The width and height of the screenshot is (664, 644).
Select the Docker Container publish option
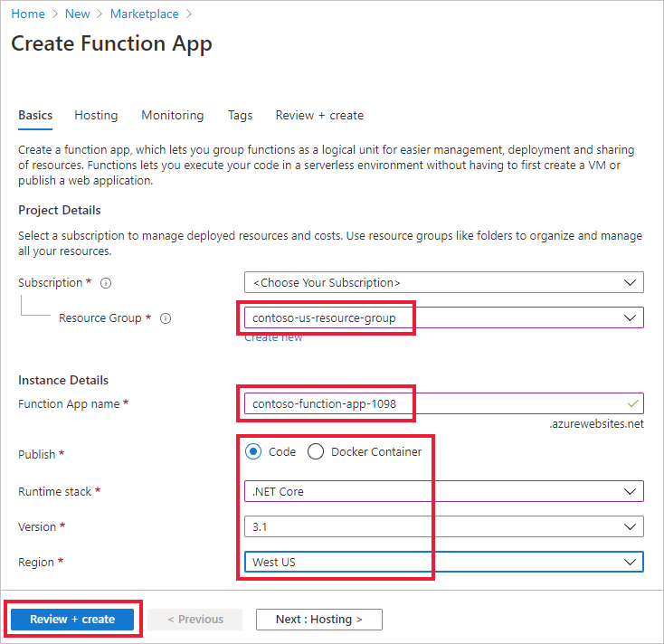(x=316, y=451)
